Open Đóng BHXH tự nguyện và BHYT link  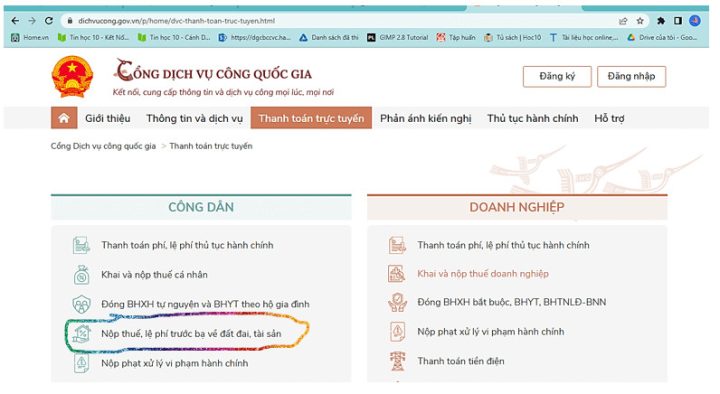click(205, 304)
